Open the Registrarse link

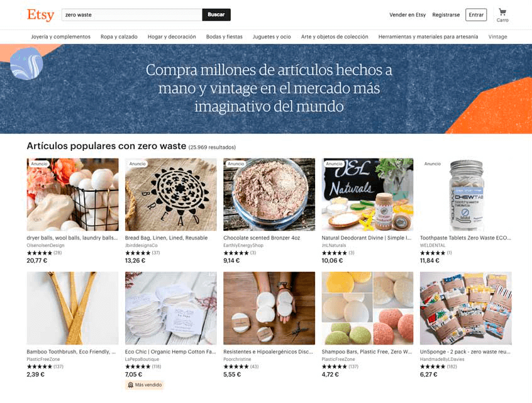coord(446,15)
